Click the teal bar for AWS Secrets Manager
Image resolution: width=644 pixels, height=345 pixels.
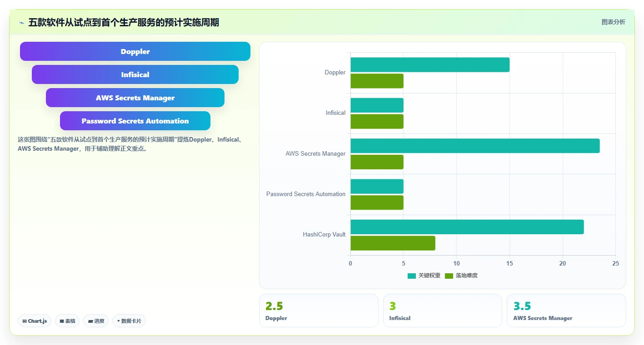475,146
